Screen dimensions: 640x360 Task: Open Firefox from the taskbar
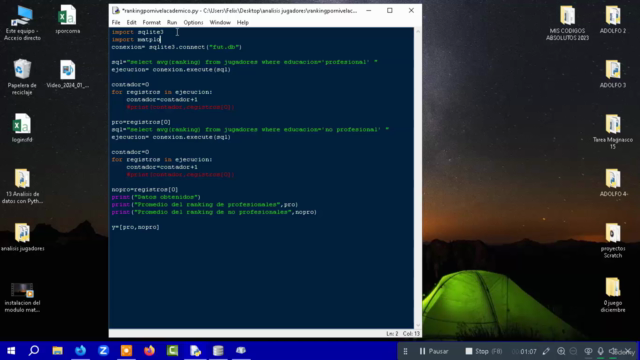[149, 351]
